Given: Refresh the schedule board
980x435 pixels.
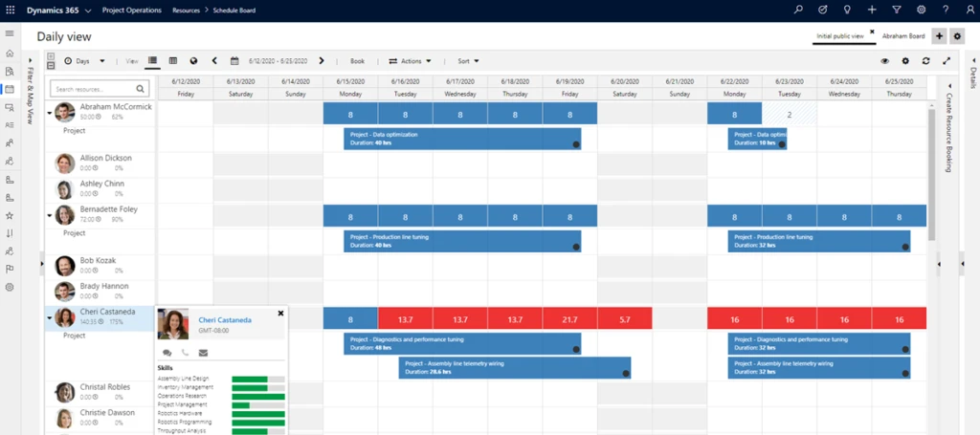Looking at the screenshot, I should point(926,61).
